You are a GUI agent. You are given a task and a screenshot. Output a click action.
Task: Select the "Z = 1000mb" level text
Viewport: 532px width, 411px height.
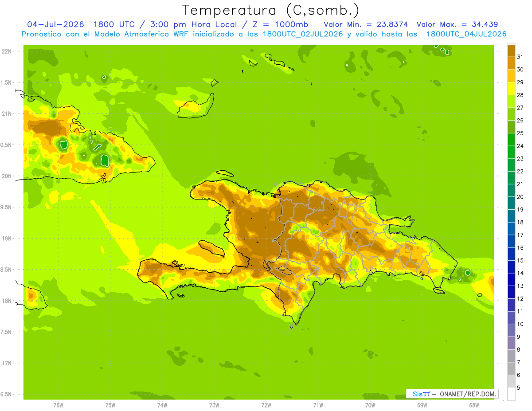280,24
